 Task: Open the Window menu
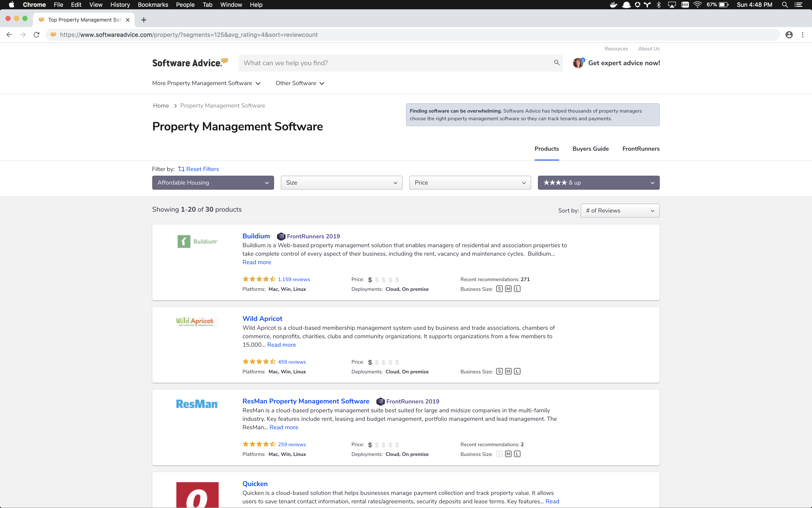[x=231, y=5]
